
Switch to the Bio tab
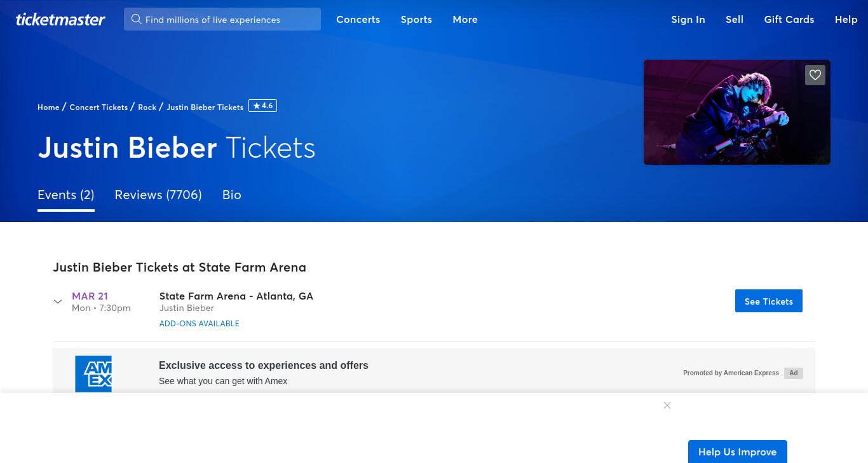232,195
